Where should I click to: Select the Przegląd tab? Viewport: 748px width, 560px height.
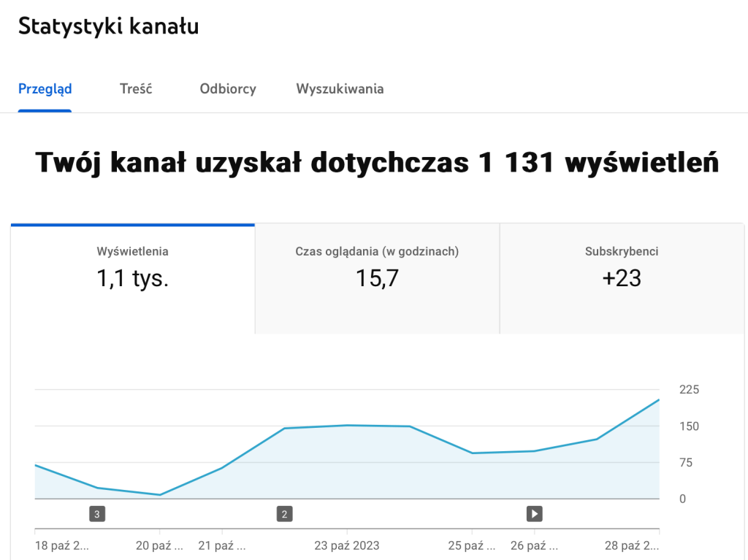click(45, 89)
